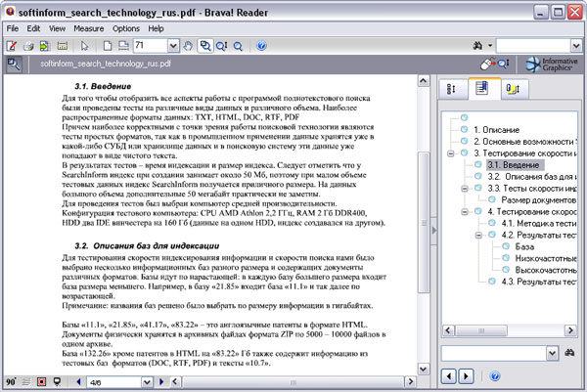Click in the side panel search input
Screen dimensions: 587x392
(x=494, y=353)
